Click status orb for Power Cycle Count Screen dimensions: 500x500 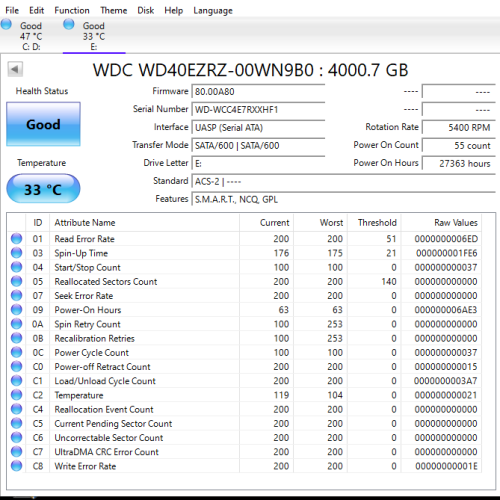coord(16,352)
